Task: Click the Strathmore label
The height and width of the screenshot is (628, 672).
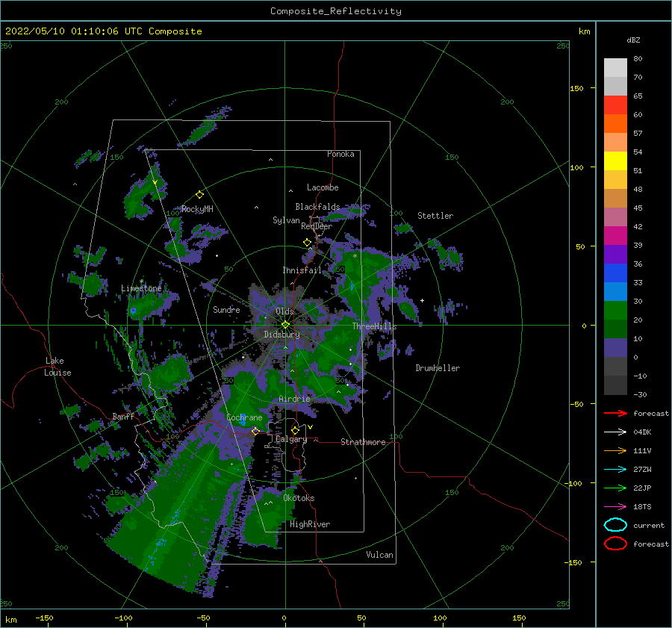Action: (363, 442)
